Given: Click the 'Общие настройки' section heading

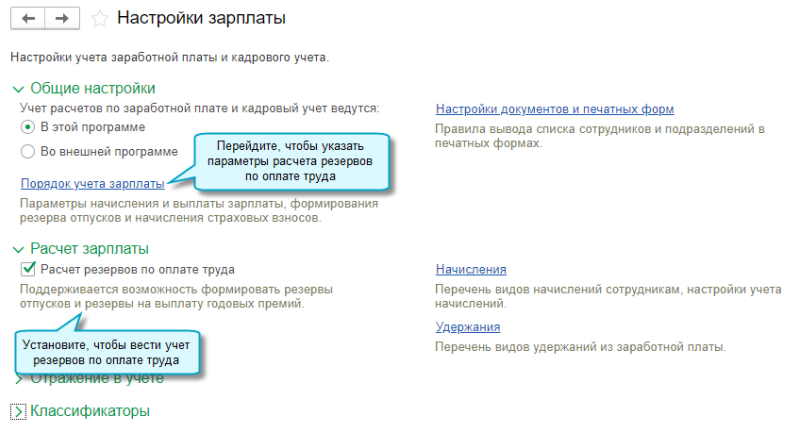Looking at the screenshot, I should coord(93,88).
